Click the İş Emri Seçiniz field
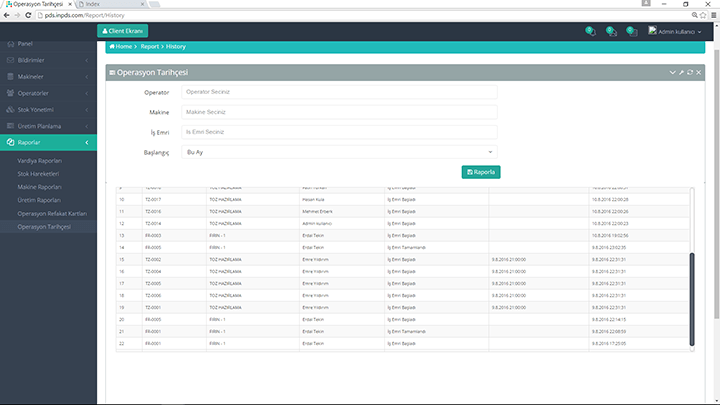Image resolution: width=720 pixels, height=405 pixels. pos(339,132)
